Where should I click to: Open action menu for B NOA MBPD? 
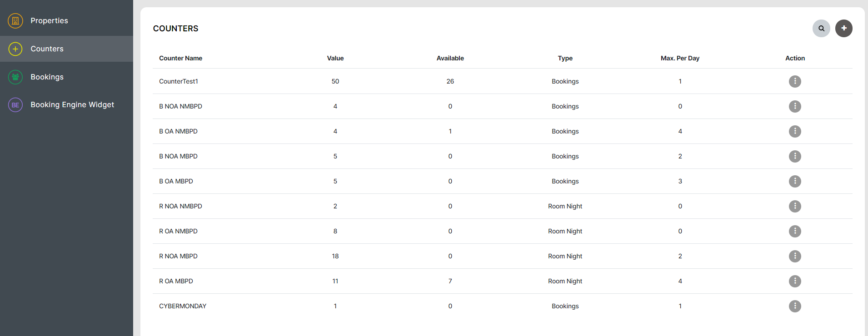click(795, 156)
